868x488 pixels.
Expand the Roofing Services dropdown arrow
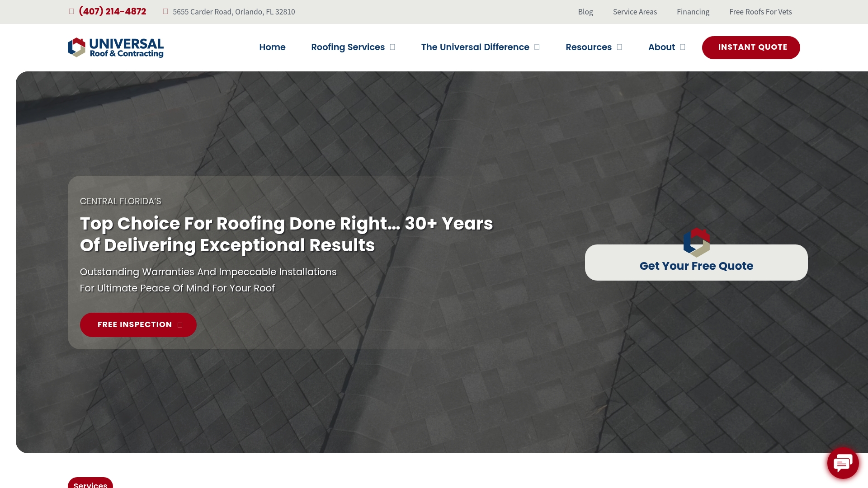point(392,47)
